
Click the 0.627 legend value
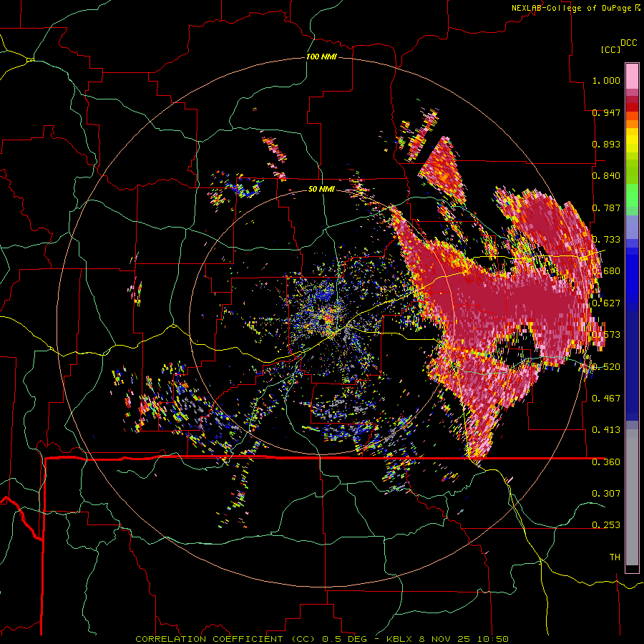(606, 303)
